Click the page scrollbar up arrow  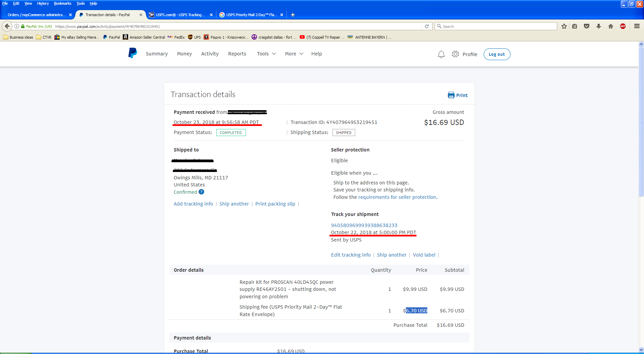pyautogui.click(x=641, y=44)
